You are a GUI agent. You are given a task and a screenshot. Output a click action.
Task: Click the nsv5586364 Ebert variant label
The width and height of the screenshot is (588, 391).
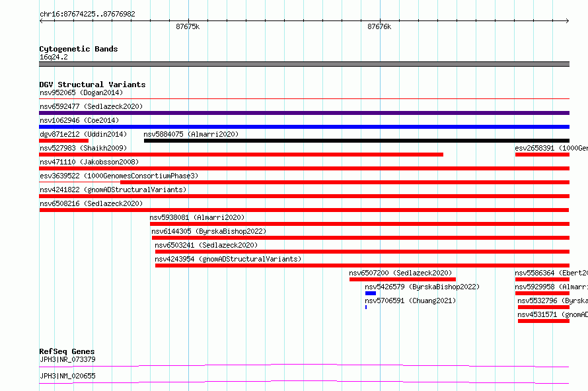click(x=551, y=273)
